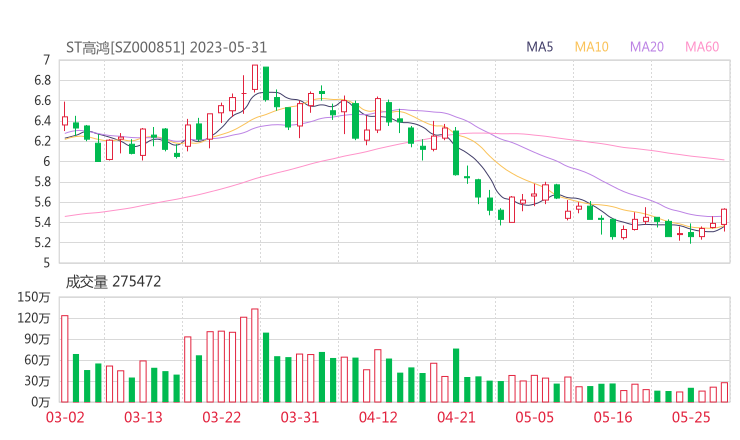Click the price axis value 6.6
Viewport: 740px width, 440px height.
[42, 101]
